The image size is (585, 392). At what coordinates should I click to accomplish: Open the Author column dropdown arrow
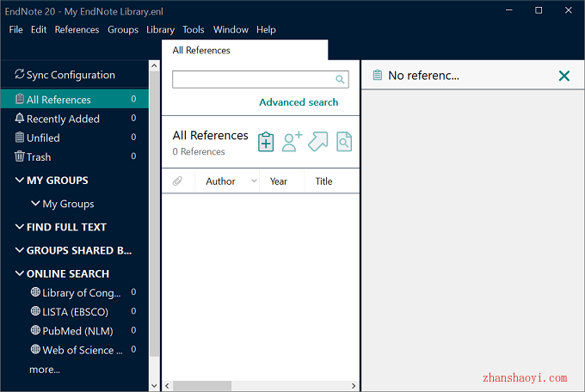pos(253,181)
